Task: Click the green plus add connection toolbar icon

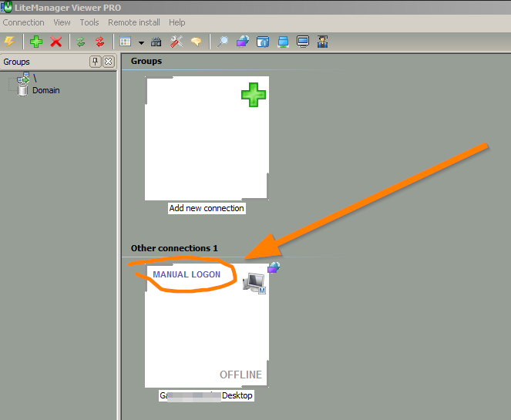Action: (36, 42)
